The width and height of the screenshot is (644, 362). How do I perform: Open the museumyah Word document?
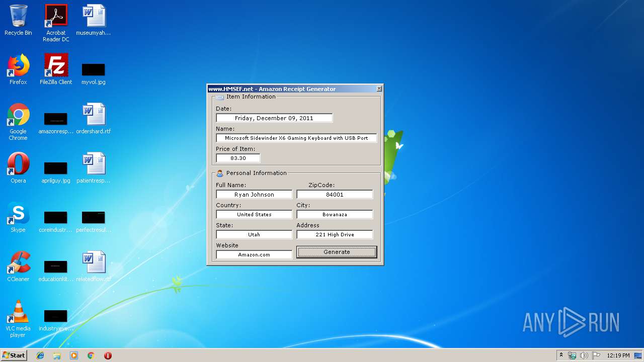click(94, 20)
